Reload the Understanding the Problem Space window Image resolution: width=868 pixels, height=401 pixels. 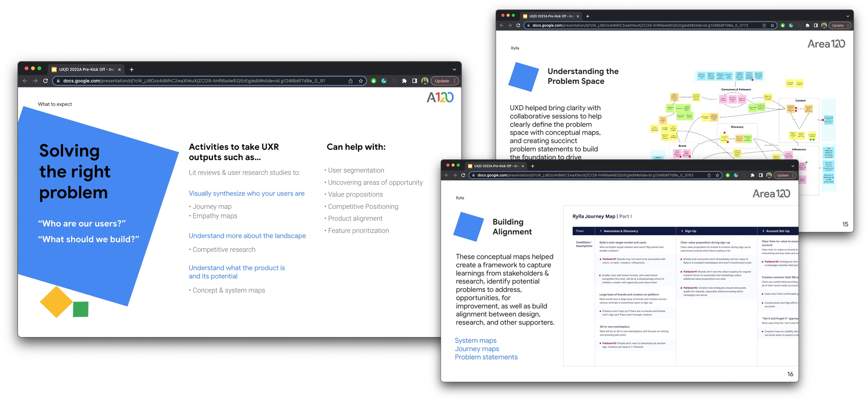click(x=518, y=25)
